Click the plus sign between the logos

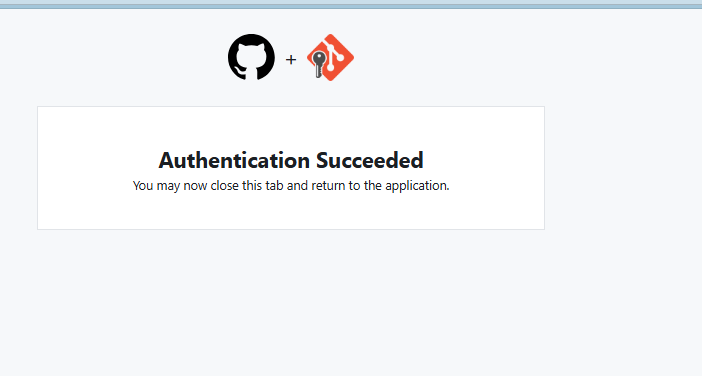(291, 60)
